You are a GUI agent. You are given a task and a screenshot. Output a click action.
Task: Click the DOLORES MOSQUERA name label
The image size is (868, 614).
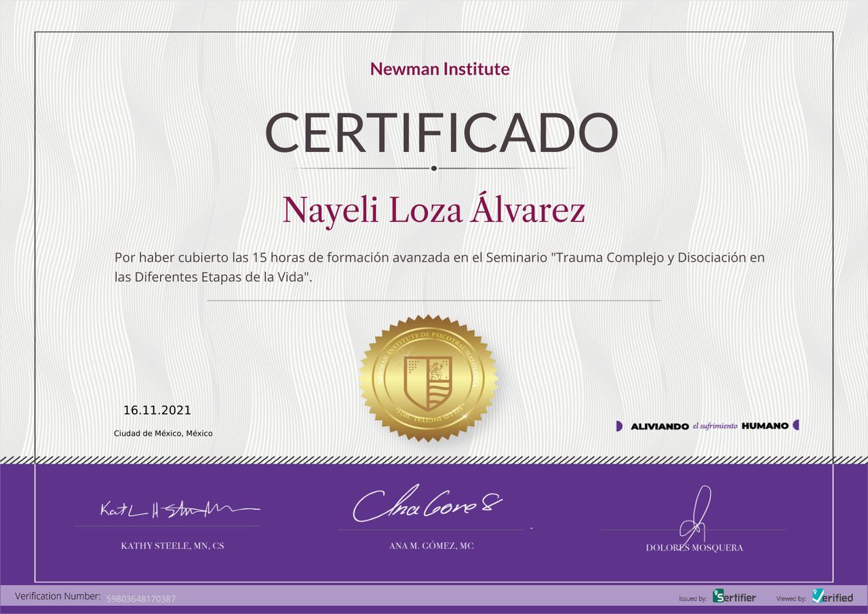click(694, 548)
